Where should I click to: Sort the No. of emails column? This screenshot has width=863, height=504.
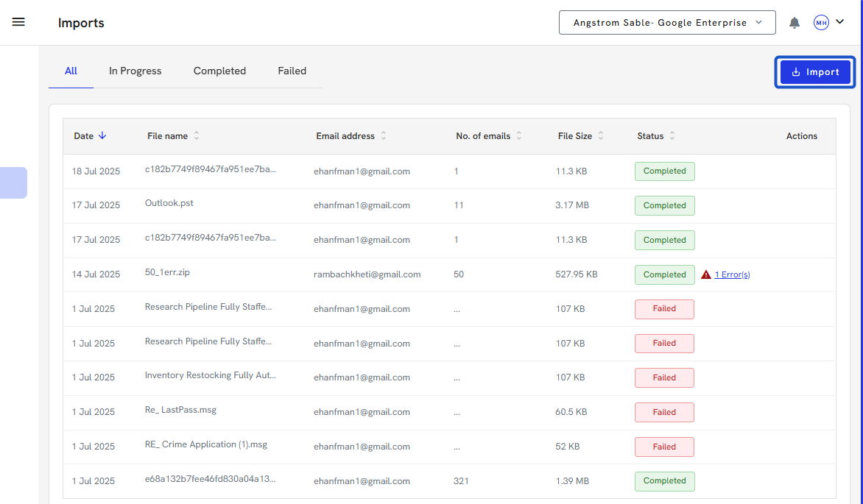(x=519, y=136)
